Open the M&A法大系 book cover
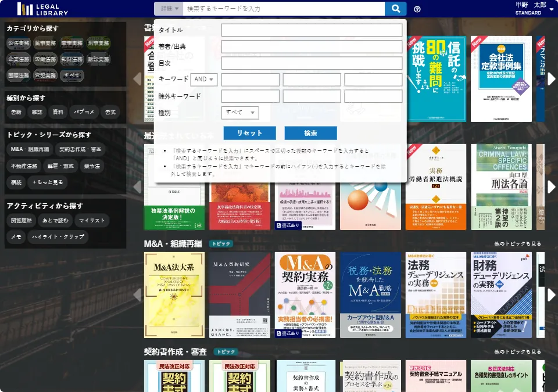The width and height of the screenshot is (558, 392). 174,295
